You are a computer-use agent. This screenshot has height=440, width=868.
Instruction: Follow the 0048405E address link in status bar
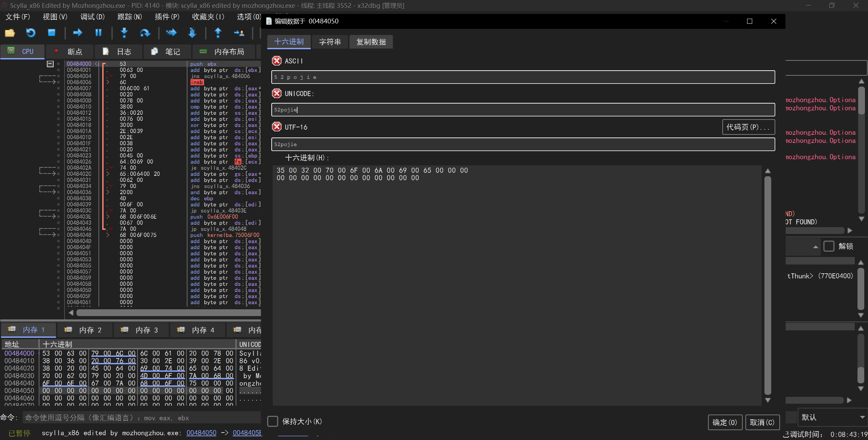coord(247,433)
